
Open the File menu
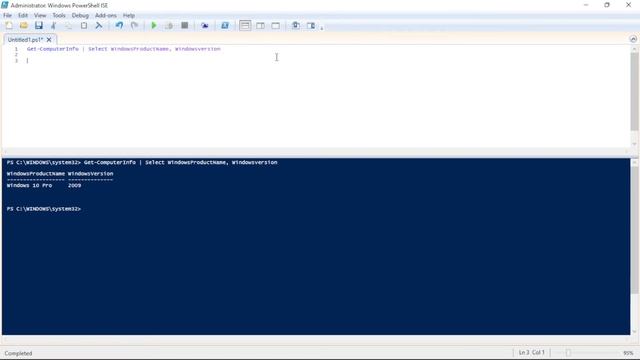7,15
